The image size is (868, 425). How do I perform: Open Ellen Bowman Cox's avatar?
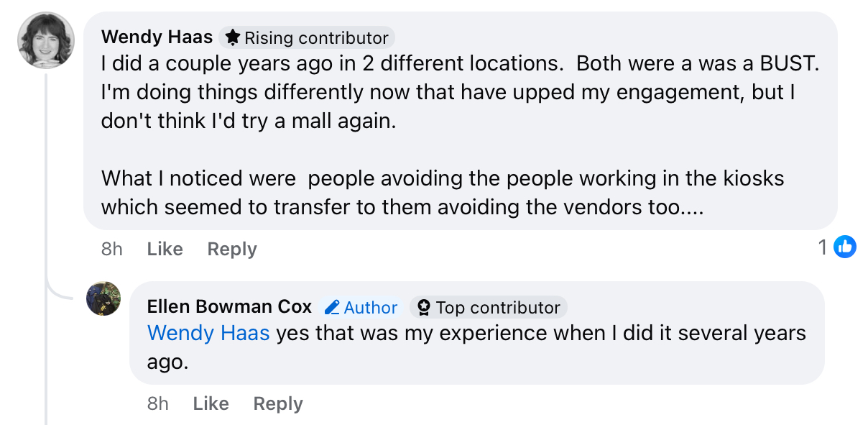click(x=103, y=298)
